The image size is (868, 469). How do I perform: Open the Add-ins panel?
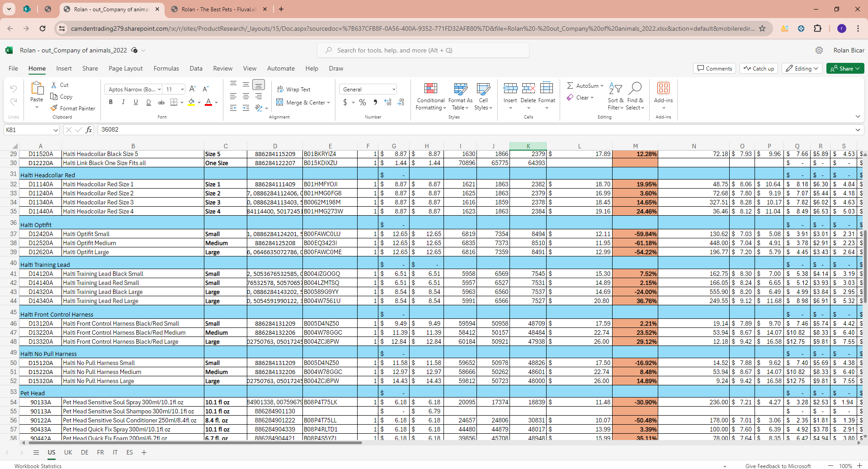coord(663,96)
